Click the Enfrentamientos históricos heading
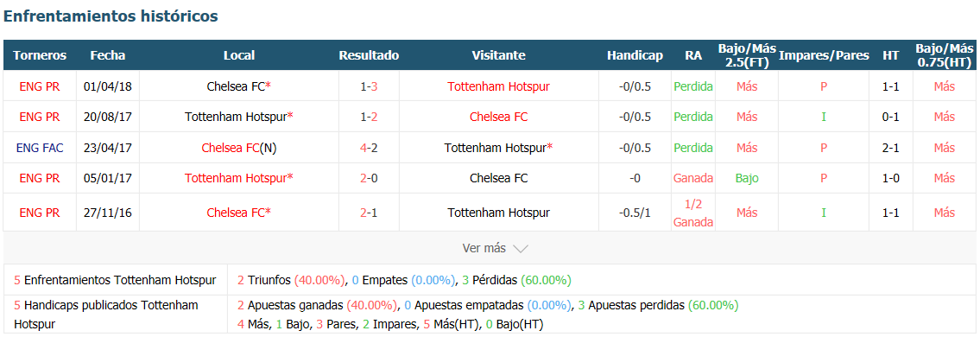The height and width of the screenshot is (337, 980). pos(111,16)
